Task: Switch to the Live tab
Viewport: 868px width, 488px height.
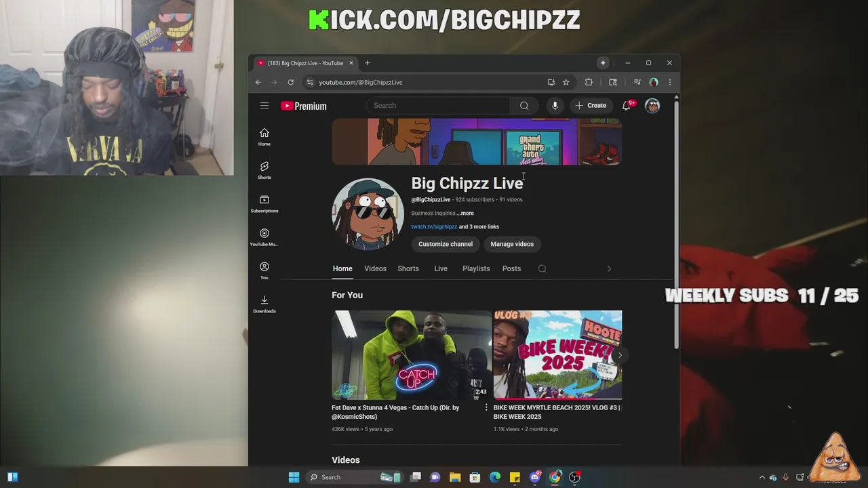Action: [441, 269]
